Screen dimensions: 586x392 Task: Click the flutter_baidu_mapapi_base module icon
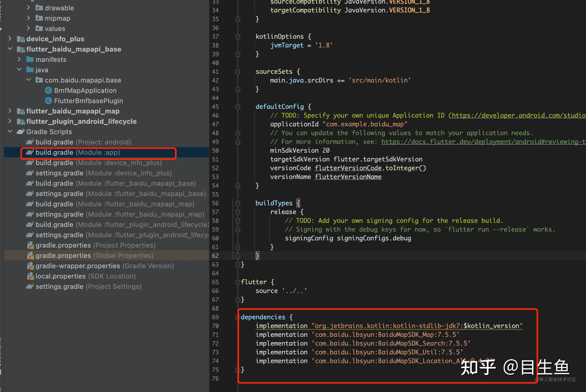tap(21, 49)
